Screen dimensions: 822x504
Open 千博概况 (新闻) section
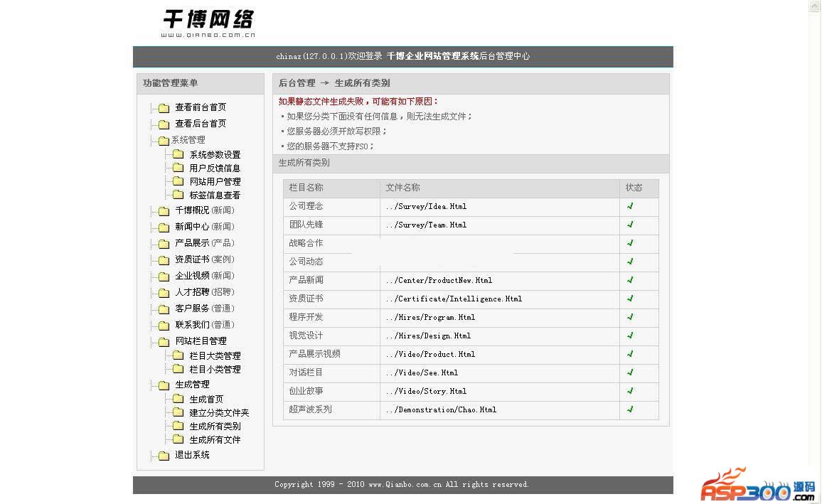[205, 210]
